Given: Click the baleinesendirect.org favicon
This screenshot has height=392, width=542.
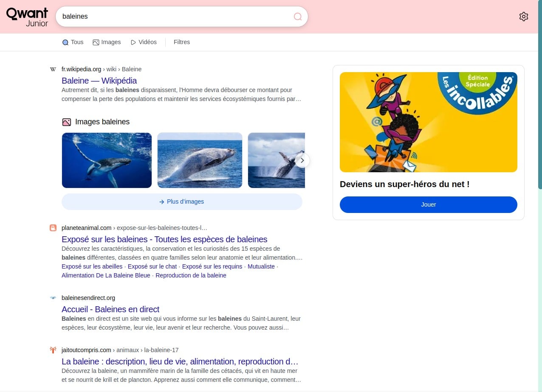Looking at the screenshot, I should (53, 298).
